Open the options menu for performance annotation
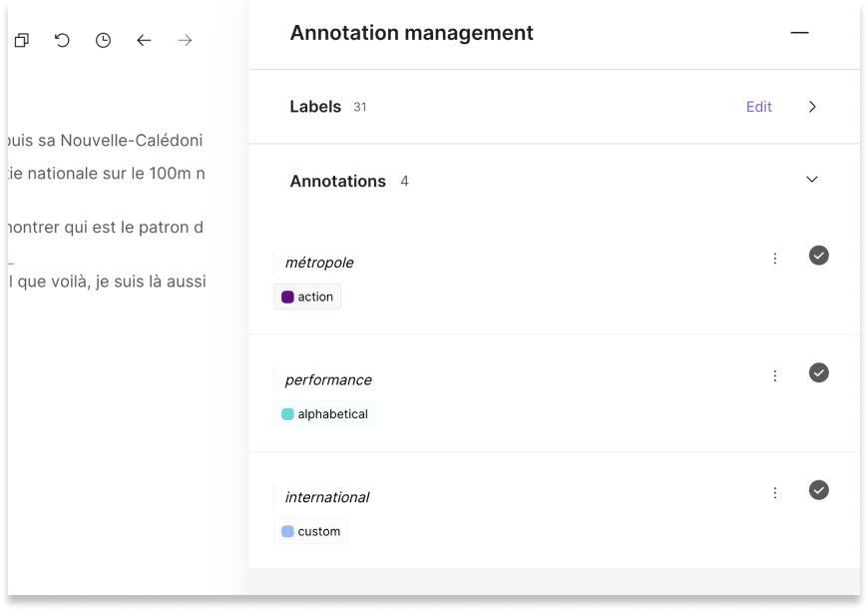Screen dimensions: 868x611 (775, 373)
